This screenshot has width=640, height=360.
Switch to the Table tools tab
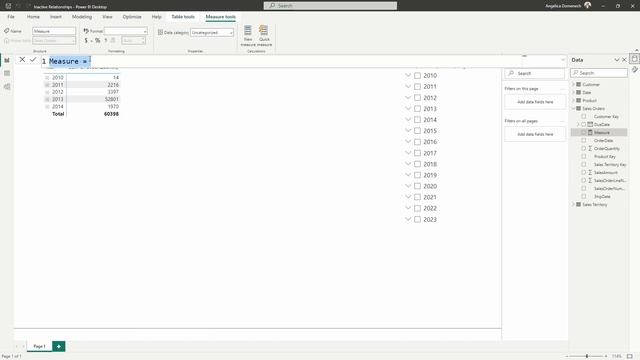point(183,17)
